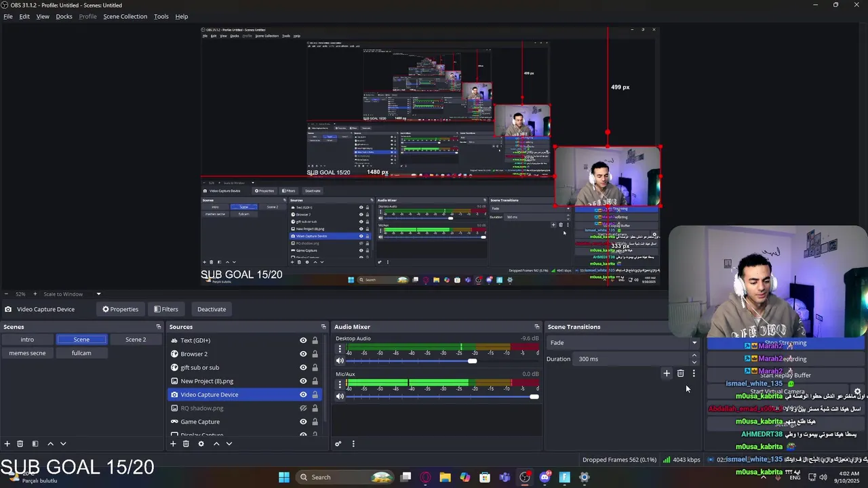This screenshot has width=868, height=488.
Task: Hide the Video Capture Device source
Action: click(x=303, y=394)
